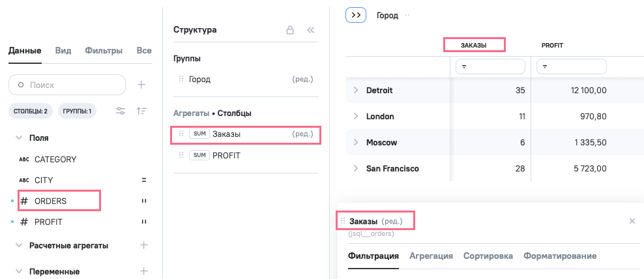Open the Фильтрация tab
This screenshot has height=279, width=644.
point(373,256)
